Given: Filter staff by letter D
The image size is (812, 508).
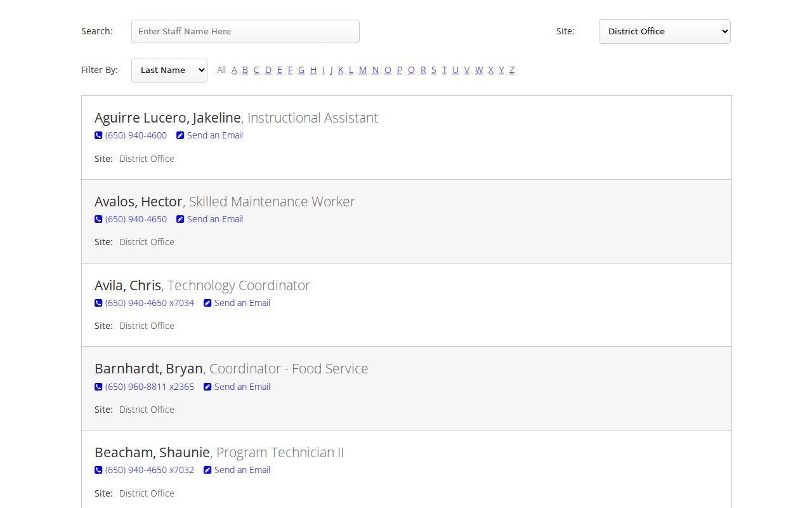Looking at the screenshot, I should (x=268, y=70).
